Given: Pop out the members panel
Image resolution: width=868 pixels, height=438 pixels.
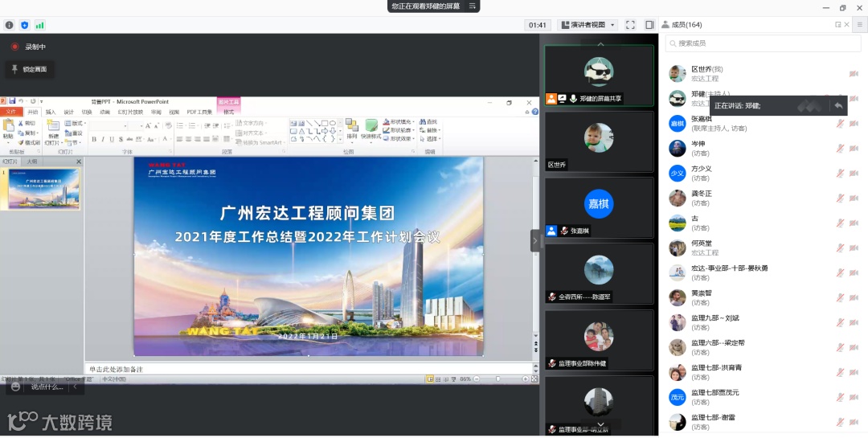Looking at the screenshot, I should coord(837,25).
